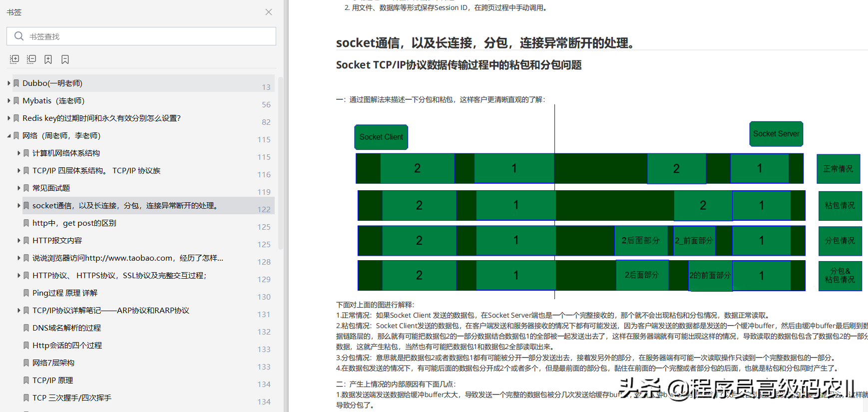Open bookmark TCP/IP 原理

(52, 380)
